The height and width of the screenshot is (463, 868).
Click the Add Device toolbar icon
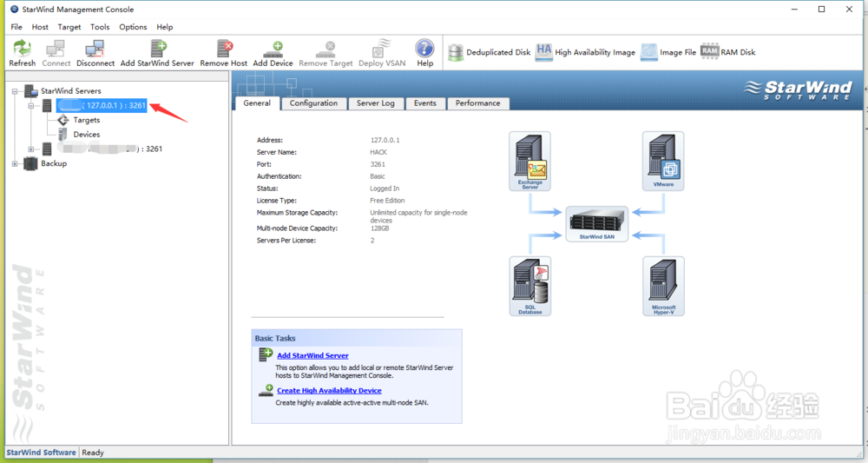pos(273,50)
